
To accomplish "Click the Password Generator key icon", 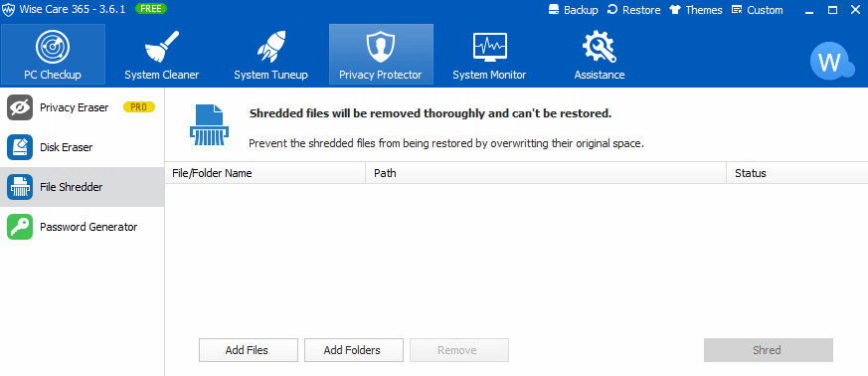I will coord(20,227).
